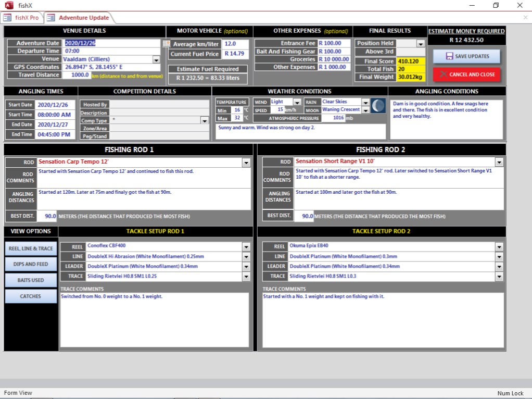Image resolution: width=532 pixels, height=399 pixels.
Task: Open the Position Held dropdown
Action: tap(421, 44)
